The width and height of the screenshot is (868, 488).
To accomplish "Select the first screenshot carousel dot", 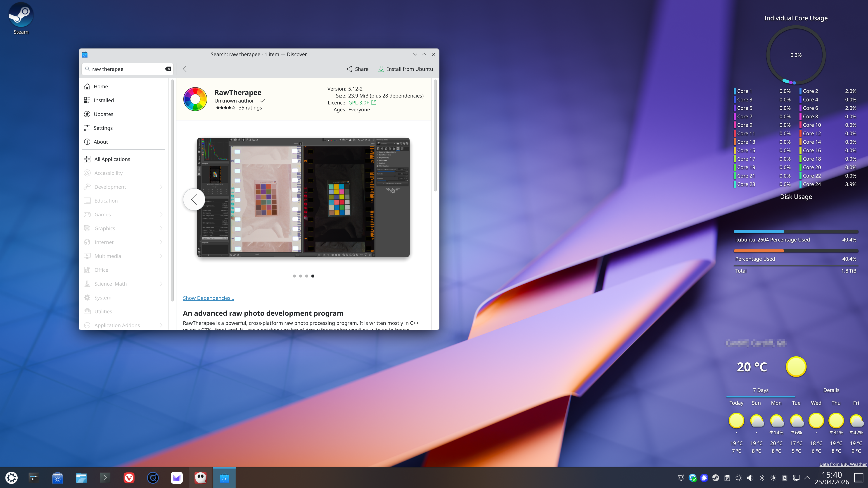I will pyautogui.click(x=294, y=276).
